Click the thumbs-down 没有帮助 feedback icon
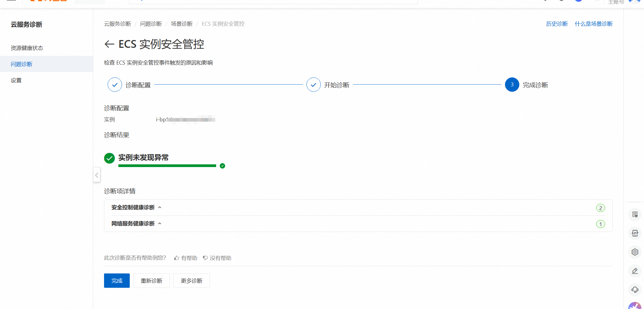Screen dimensions: 644x309 click(x=205, y=258)
